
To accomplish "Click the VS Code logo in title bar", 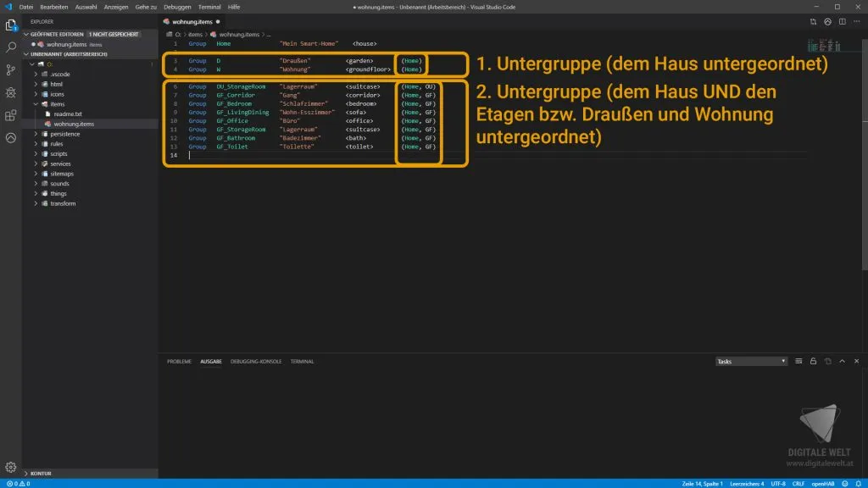I will click(x=8, y=7).
